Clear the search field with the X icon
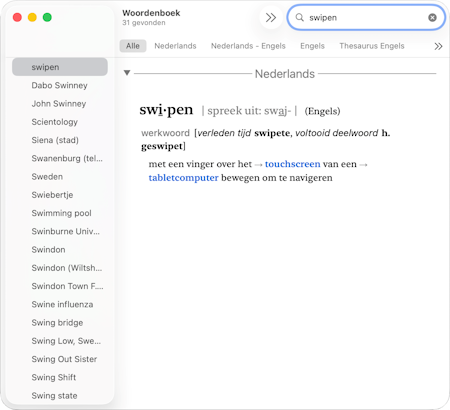 click(x=432, y=17)
